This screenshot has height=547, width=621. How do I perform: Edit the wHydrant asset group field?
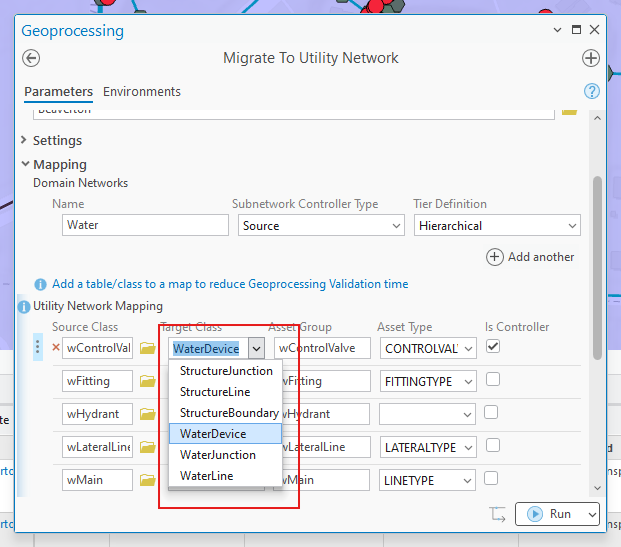click(326, 414)
